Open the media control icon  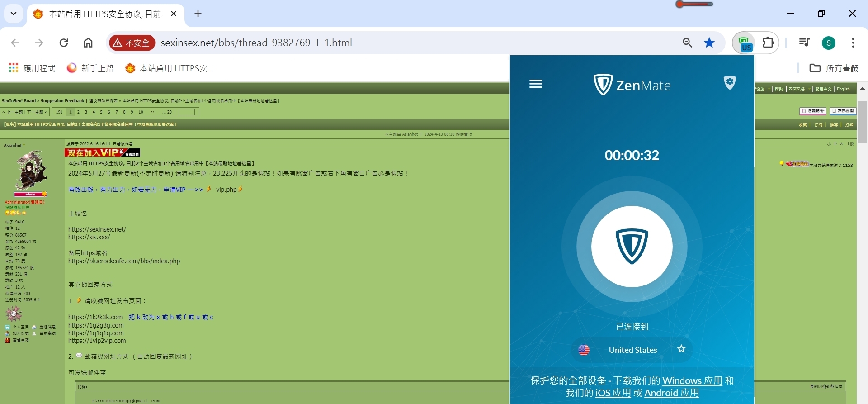click(804, 43)
